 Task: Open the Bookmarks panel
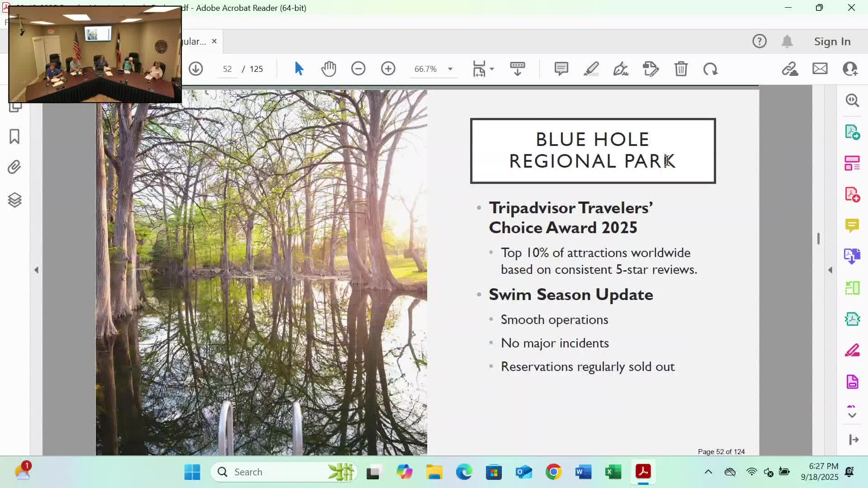pyautogui.click(x=14, y=136)
